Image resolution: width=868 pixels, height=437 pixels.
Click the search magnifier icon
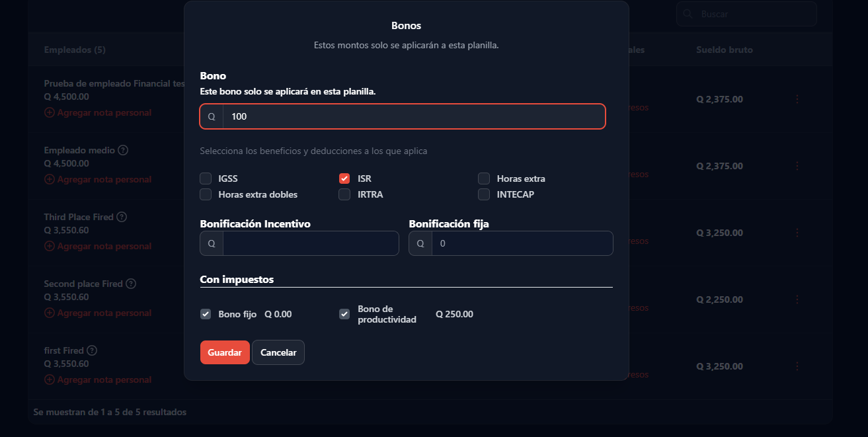click(x=688, y=14)
